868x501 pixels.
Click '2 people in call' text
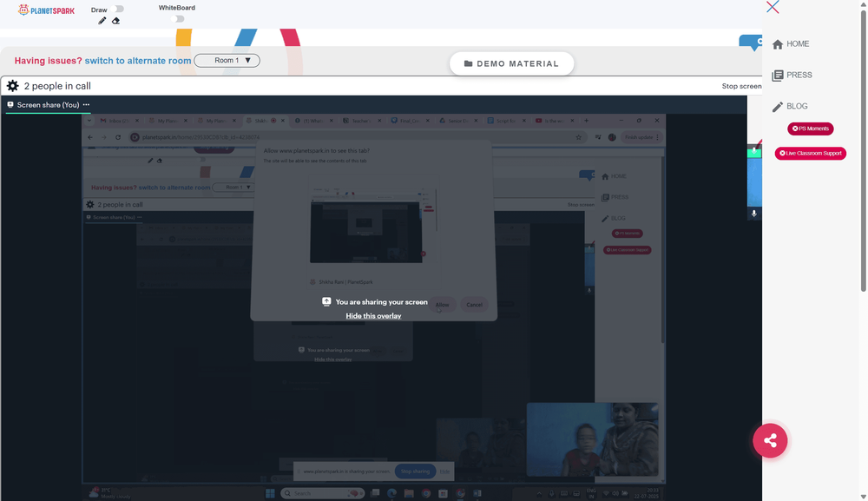tap(57, 86)
